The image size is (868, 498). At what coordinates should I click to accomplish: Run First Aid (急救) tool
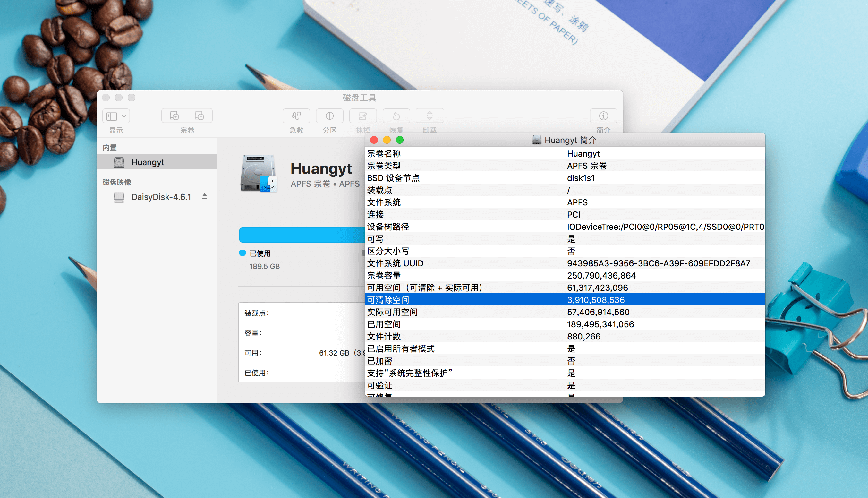[296, 116]
